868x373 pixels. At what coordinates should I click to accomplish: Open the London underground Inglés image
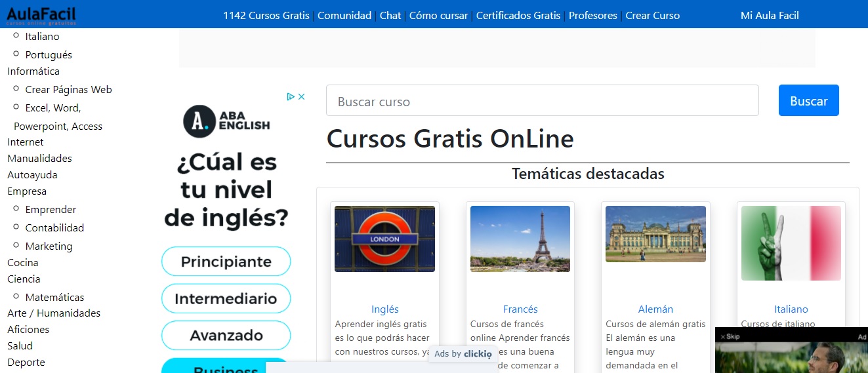coord(384,239)
